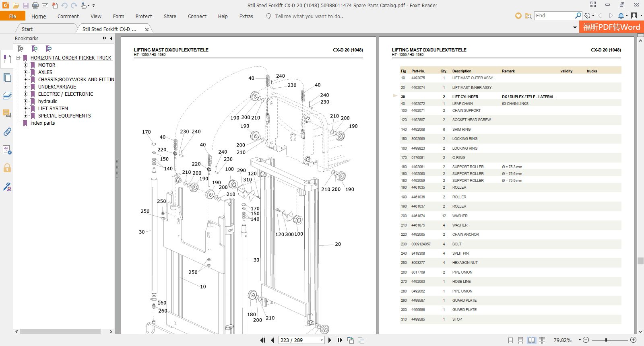This screenshot has width=644, height=346.
Task: Open the Pages thumbnail panel in the sidebar
Action: click(x=7, y=78)
